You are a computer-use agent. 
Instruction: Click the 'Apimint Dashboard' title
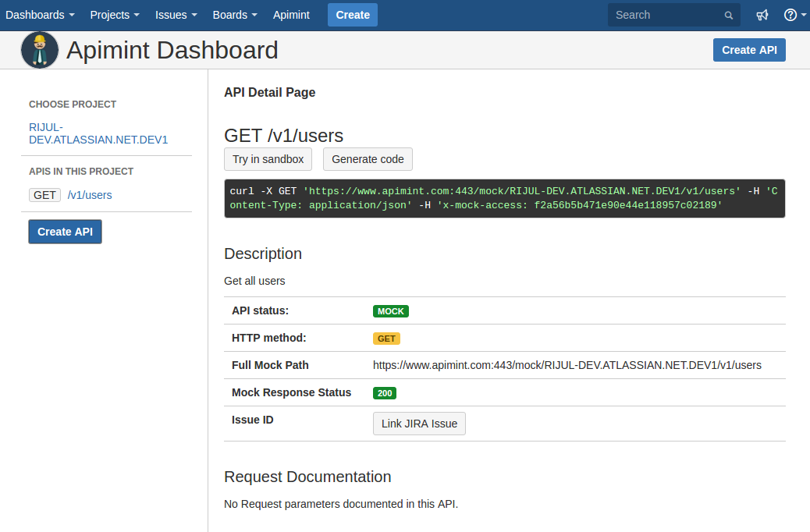[172, 50]
